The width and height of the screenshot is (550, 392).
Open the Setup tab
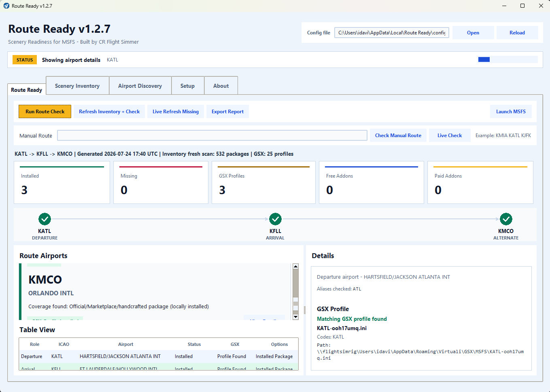coord(188,86)
